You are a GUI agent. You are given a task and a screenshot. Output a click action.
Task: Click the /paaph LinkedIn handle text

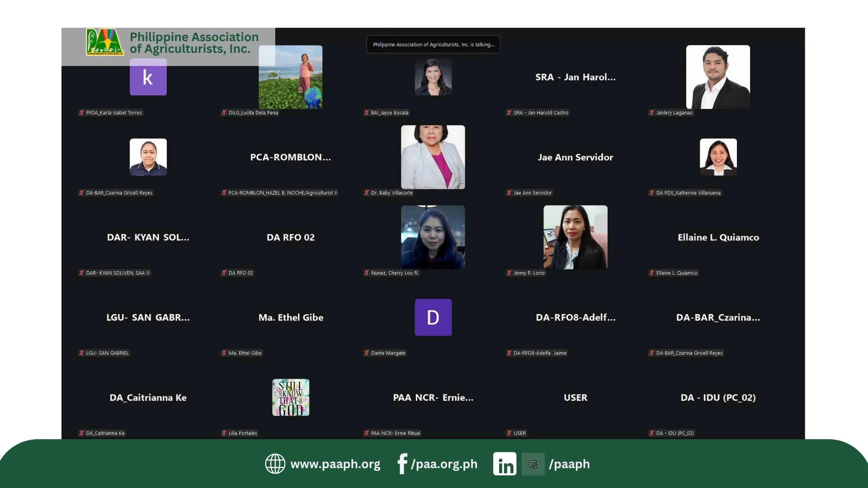click(x=569, y=464)
